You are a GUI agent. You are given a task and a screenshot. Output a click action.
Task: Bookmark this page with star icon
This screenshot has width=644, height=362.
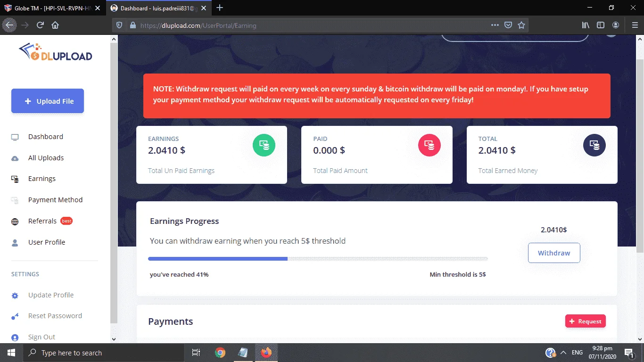coord(521,25)
